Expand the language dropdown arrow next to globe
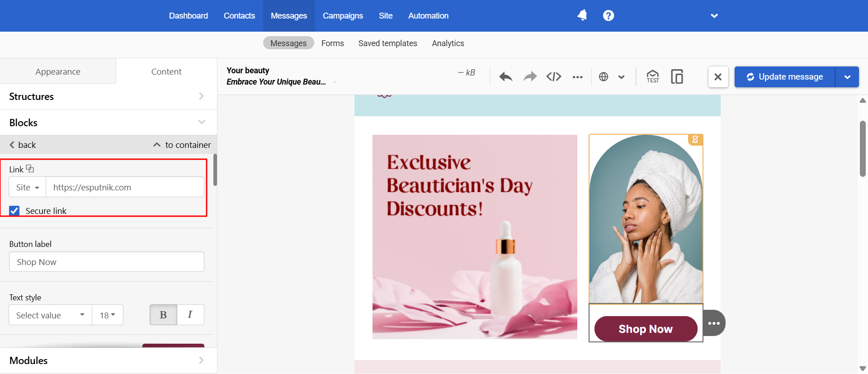868x374 pixels. click(622, 77)
